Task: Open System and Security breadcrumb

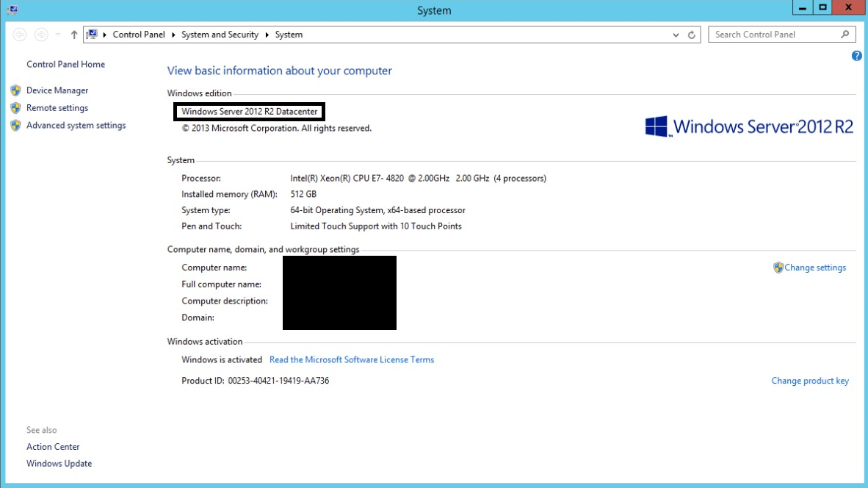Action: 220,35
